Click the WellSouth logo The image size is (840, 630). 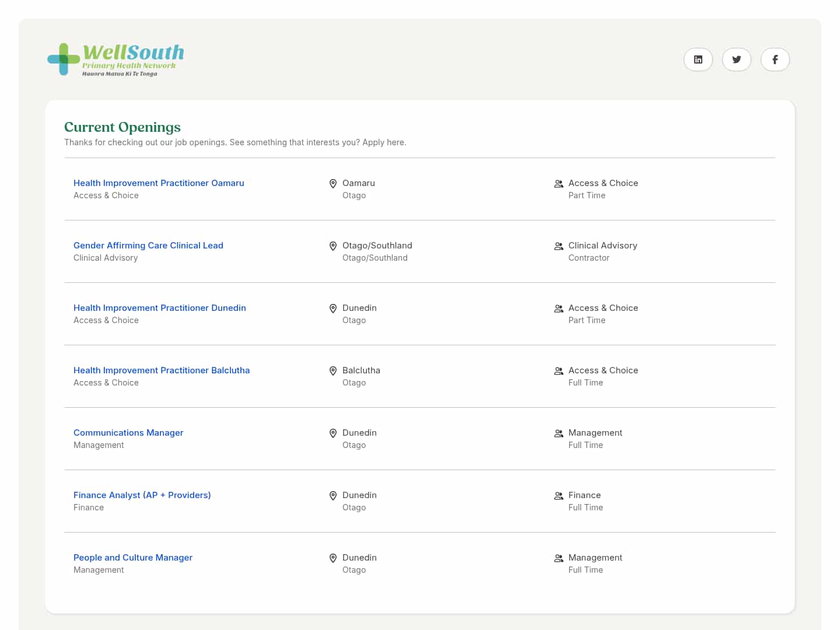(116, 60)
